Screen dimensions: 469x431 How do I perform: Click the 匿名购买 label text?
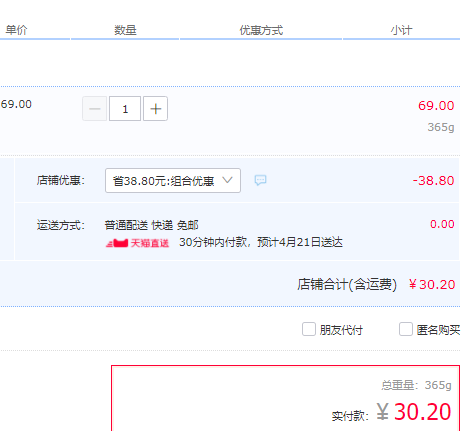438,330
